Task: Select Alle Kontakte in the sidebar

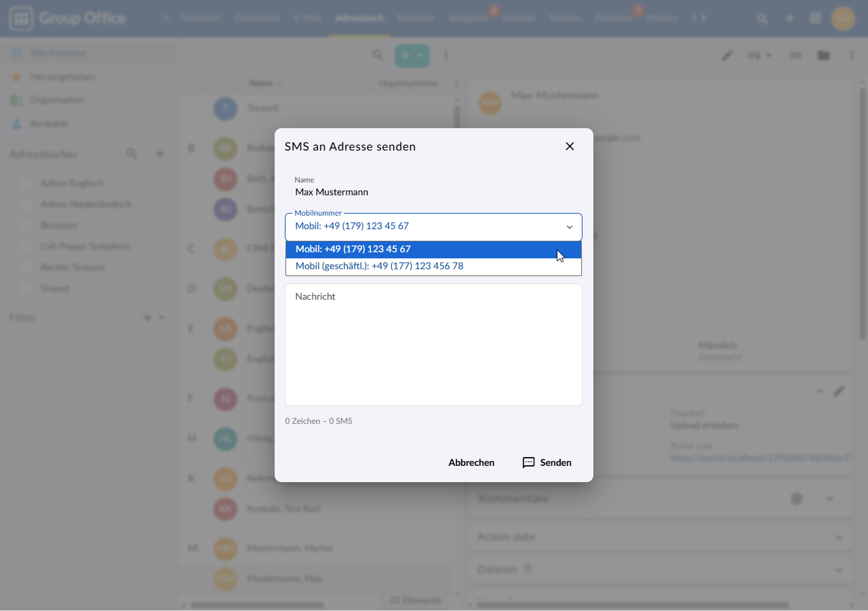Action: [88, 53]
